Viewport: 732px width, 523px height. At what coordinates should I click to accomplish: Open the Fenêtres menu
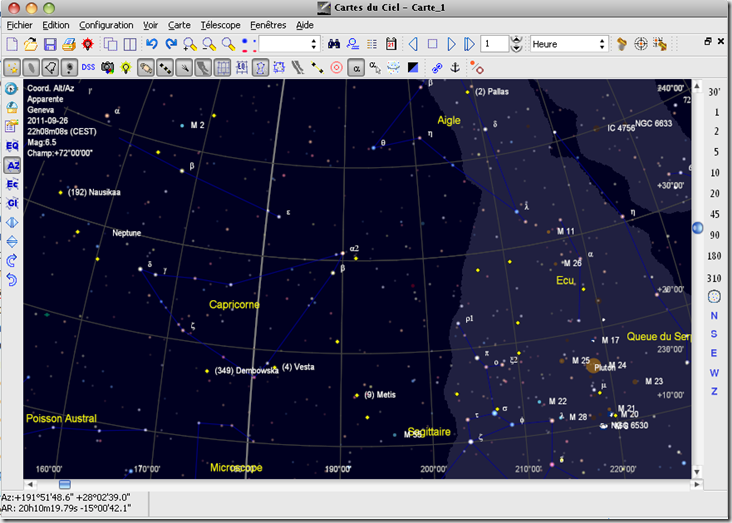coord(268,25)
